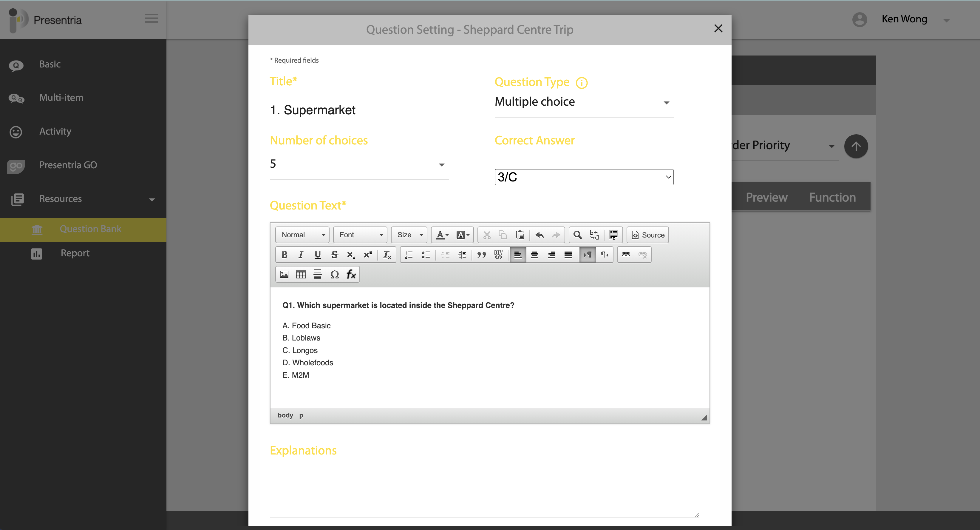Viewport: 980px width, 530px height.
Task: Open background color picker
Action: coord(463,235)
